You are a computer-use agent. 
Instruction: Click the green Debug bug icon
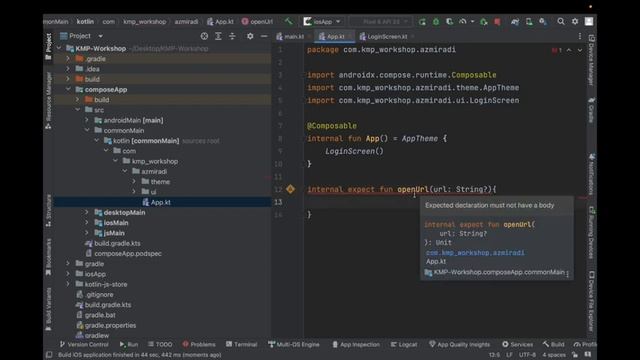pos(436,22)
